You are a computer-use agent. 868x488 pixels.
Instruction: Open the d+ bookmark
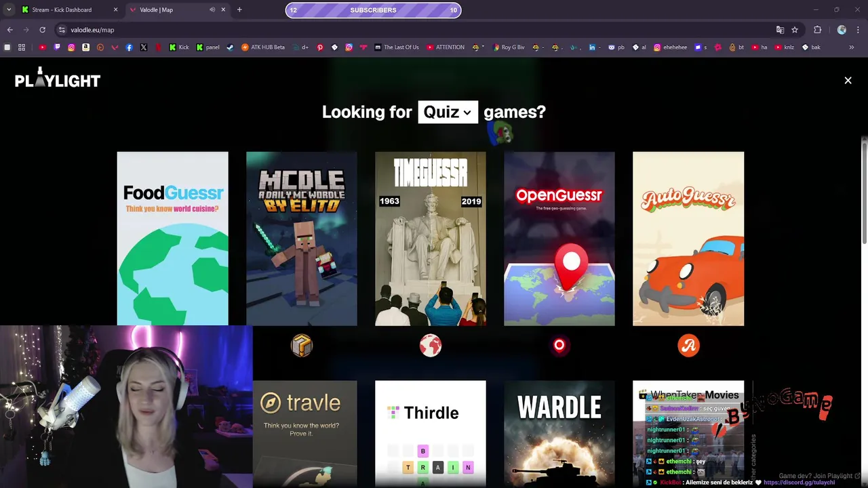coord(301,47)
